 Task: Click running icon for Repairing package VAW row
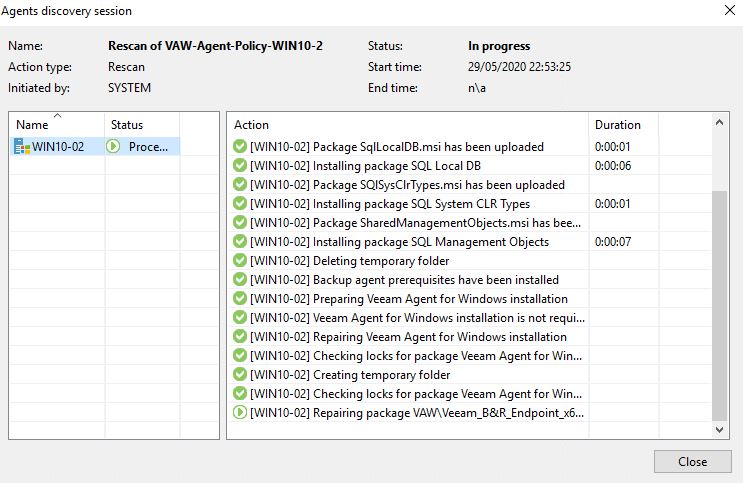[x=240, y=412]
